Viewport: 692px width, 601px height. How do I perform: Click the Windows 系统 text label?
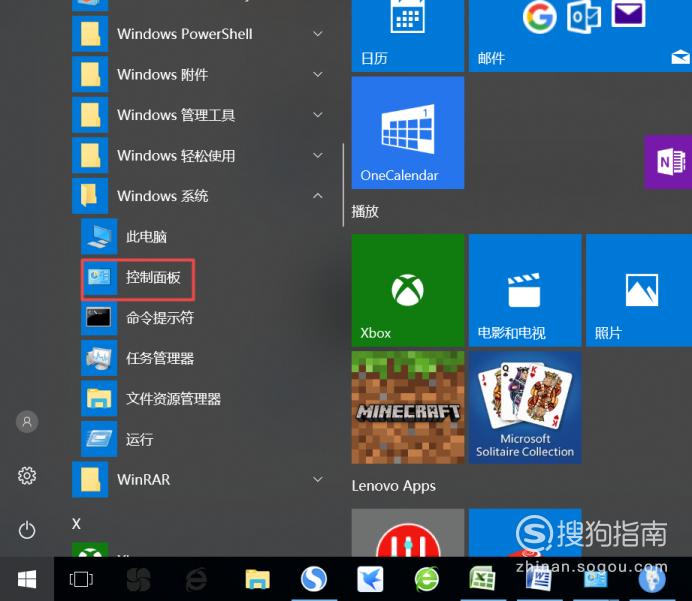point(162,196)
